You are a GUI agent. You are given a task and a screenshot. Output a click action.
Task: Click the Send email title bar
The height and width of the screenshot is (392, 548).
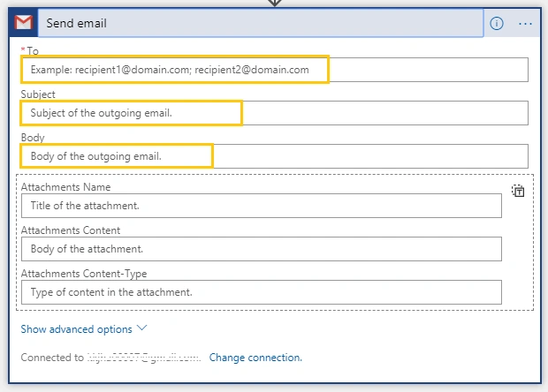261,23
